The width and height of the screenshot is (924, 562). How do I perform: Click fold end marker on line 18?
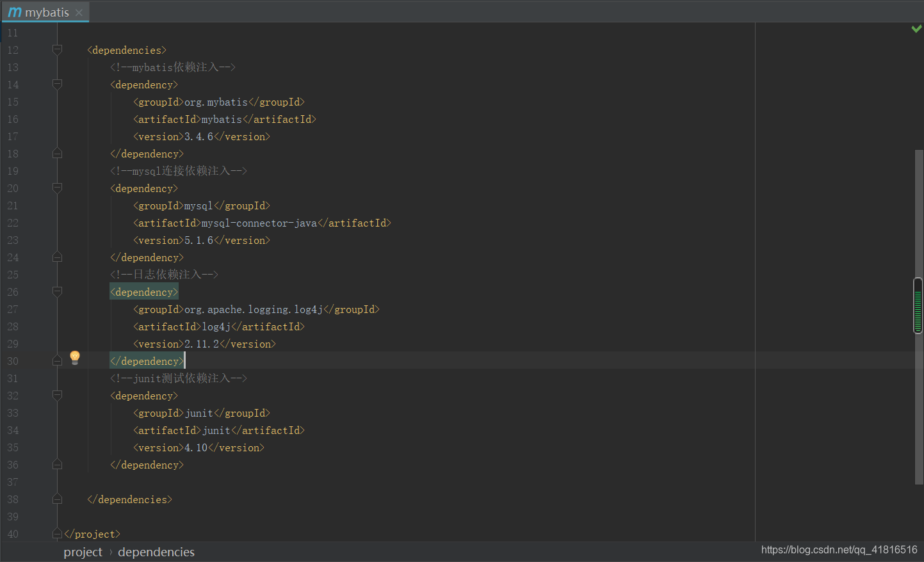(57, 154)
